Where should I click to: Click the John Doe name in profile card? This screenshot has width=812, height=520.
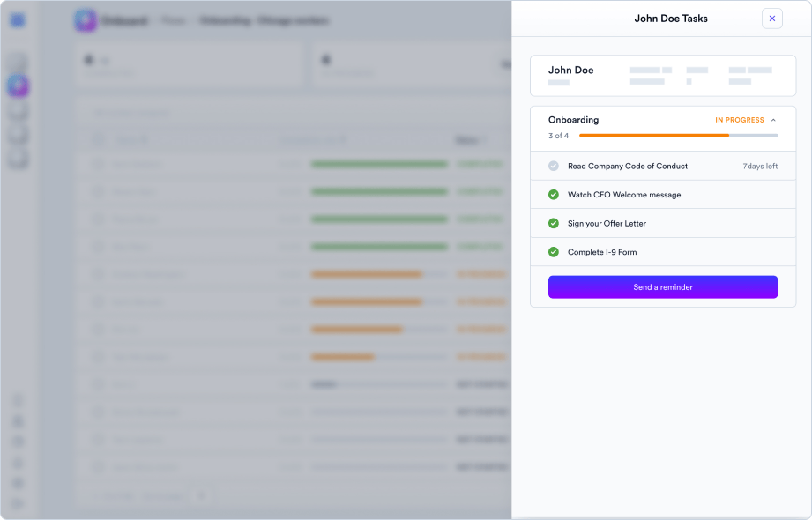point(570,71)
